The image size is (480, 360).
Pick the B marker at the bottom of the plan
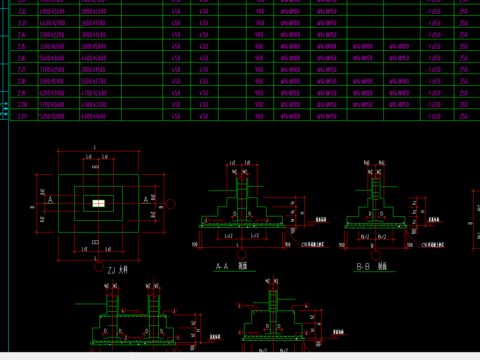coord(95,242)
